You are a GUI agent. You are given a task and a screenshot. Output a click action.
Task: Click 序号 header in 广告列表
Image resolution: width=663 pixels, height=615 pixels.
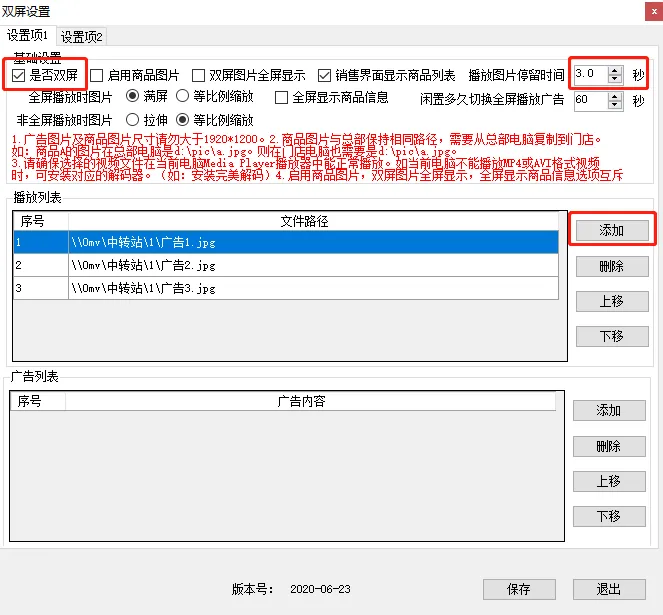pyautogui.click(x=38, y=401)
